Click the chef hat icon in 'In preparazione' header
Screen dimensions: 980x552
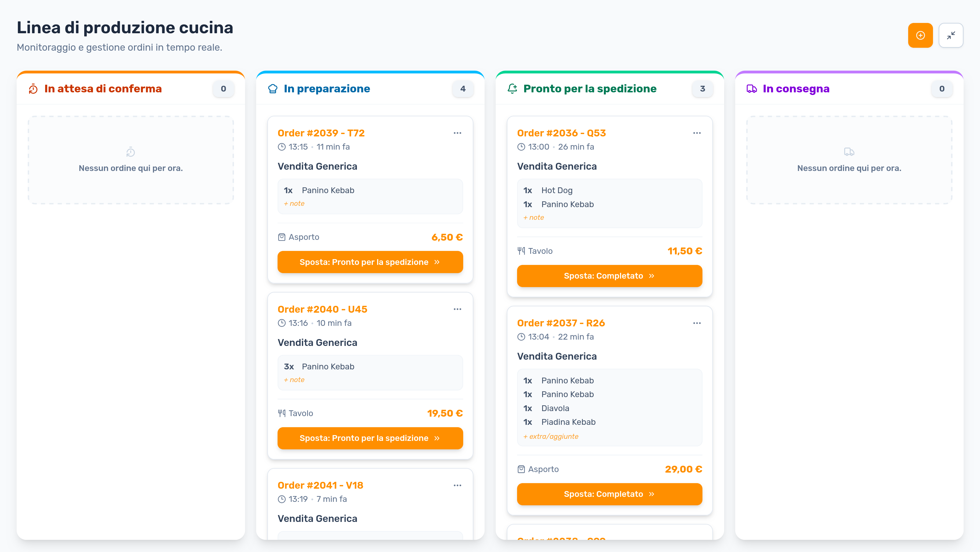273,89
